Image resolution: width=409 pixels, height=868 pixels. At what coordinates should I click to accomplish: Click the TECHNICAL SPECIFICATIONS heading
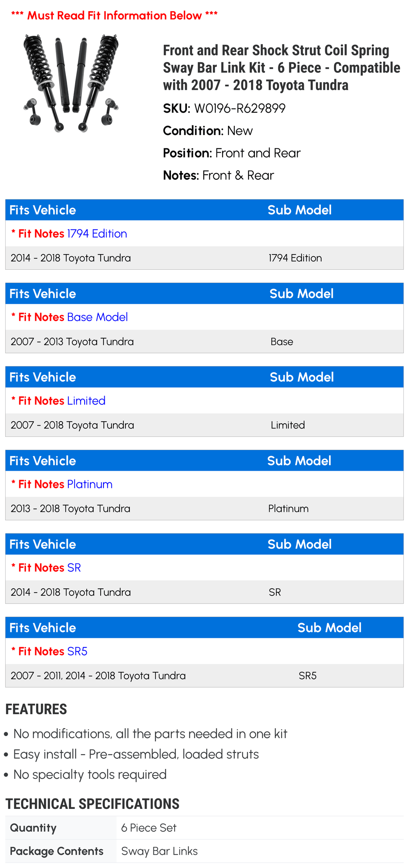[92, 804]
